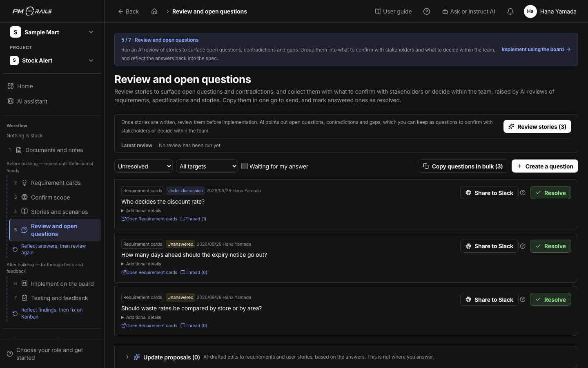The height and width of the screenshot is (368, 588).
Task: Click Copy questions in bulk (3)
Action: [x=463, y=166]
